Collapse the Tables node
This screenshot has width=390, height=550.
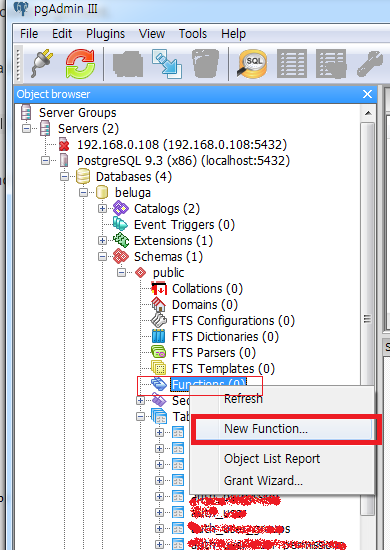tap(140, 416)
